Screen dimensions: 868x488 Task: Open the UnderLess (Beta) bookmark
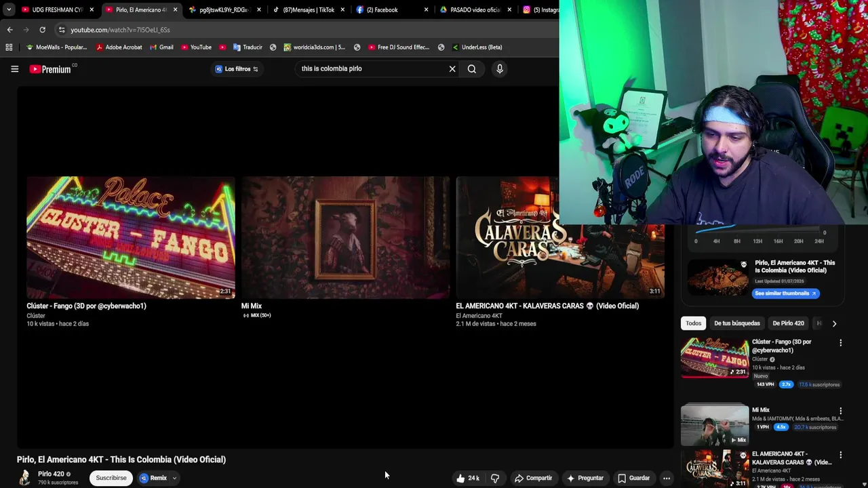[477, 47]
